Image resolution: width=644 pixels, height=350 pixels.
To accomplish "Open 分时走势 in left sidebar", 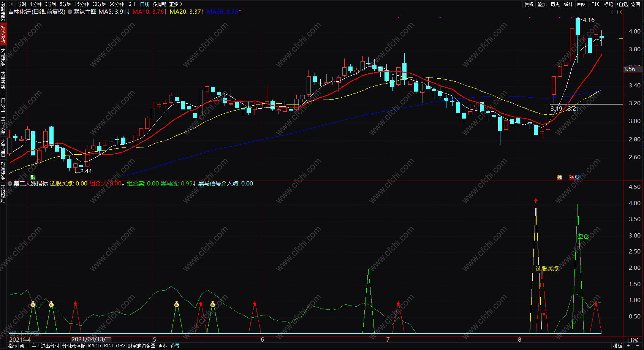I will coord(3,11).
